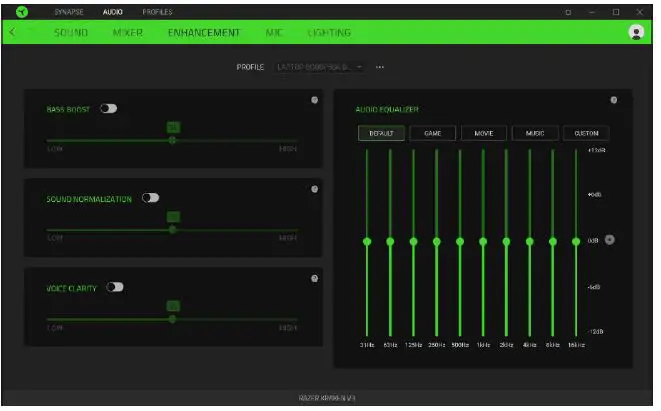Toggle Sound Normalization switch
Image resolution: width=661 pixels, height=411 pixels.
tap(150, 198)
